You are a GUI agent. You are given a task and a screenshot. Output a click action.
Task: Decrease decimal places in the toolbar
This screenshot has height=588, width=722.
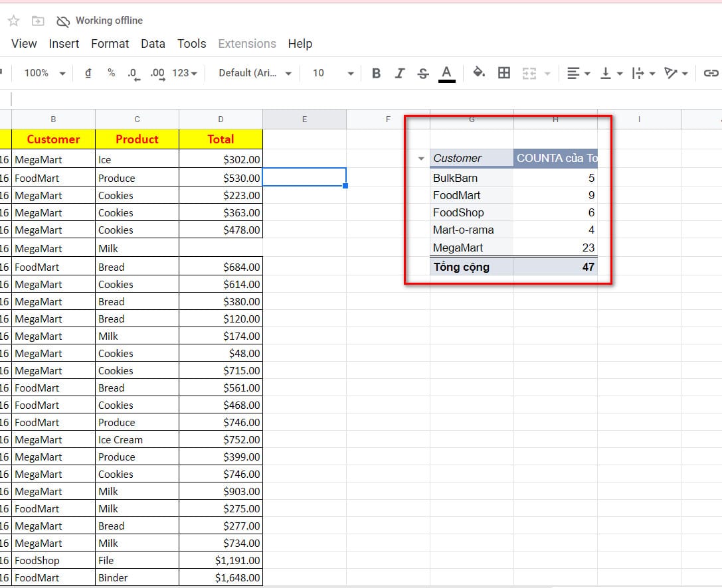(x=133, y=74)
